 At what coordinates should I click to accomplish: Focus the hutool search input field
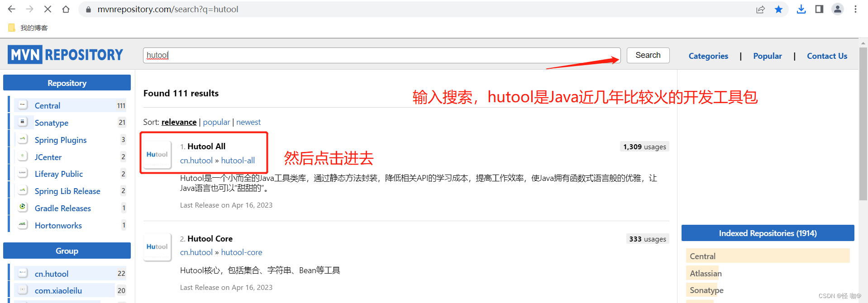coord(382,55)
